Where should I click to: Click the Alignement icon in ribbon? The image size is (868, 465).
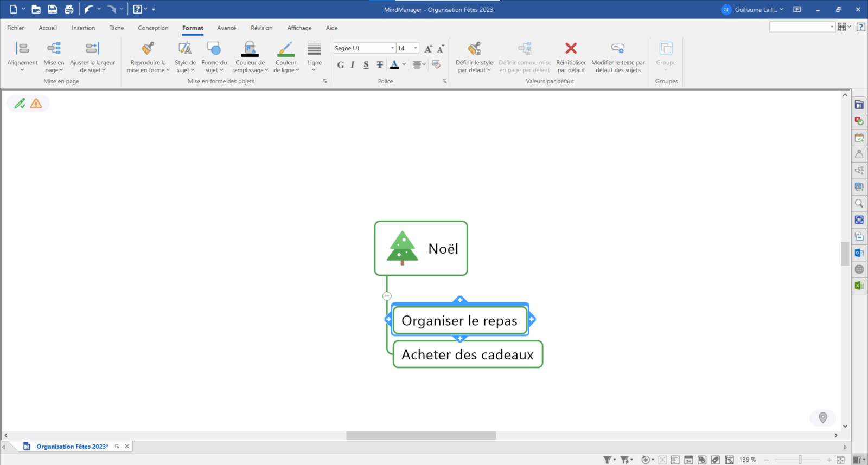point(22,49)
